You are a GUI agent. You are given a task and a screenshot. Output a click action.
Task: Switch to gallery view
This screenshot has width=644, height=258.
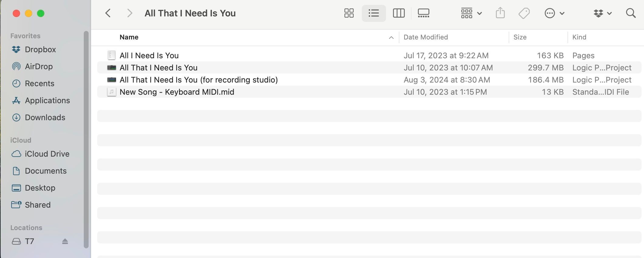tap(423, 13)
